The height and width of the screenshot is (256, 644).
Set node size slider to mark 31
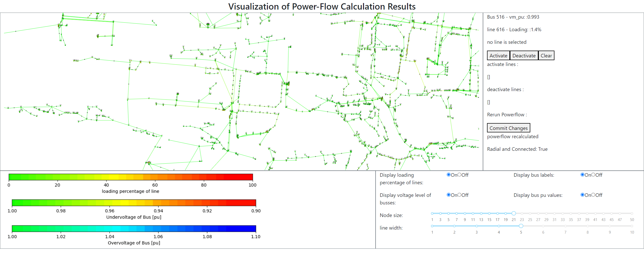pos(554,213)
